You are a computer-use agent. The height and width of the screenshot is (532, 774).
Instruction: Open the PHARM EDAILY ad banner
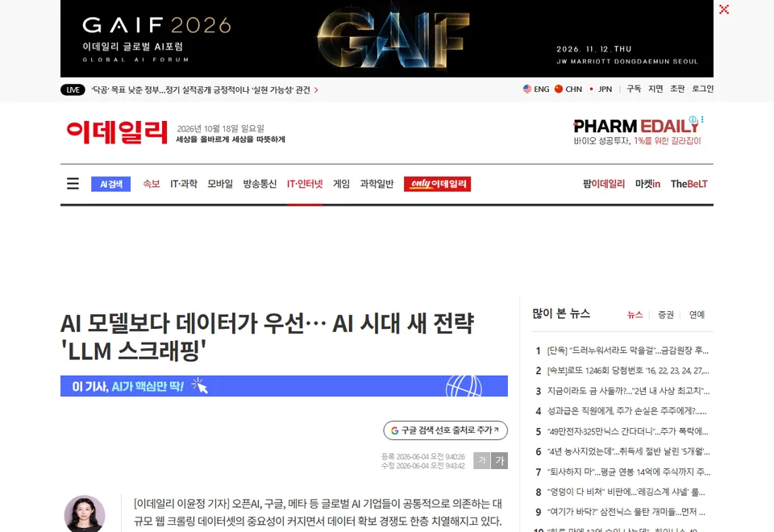tap(637, 131)
